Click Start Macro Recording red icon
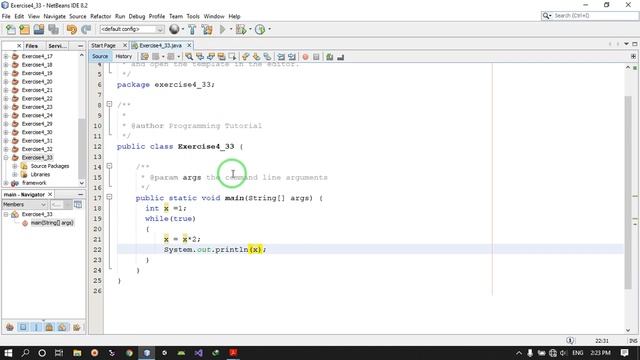640x360 pixels. coord(305,57)
